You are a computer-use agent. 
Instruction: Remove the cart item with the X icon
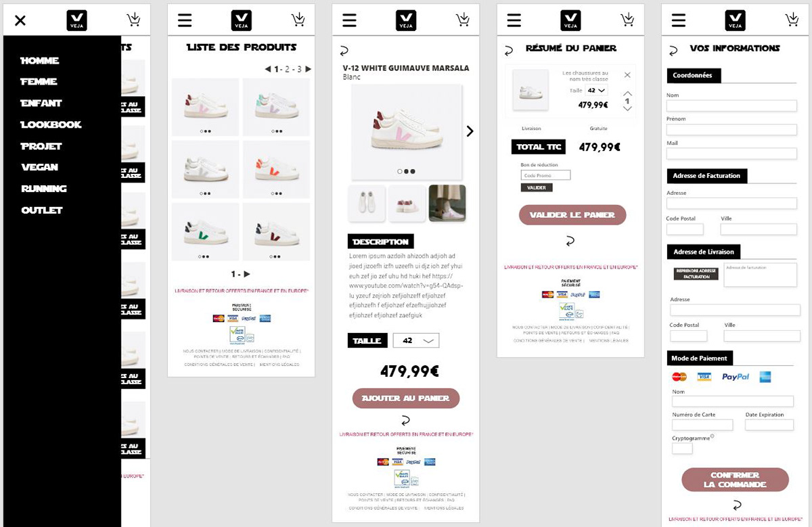627,75
